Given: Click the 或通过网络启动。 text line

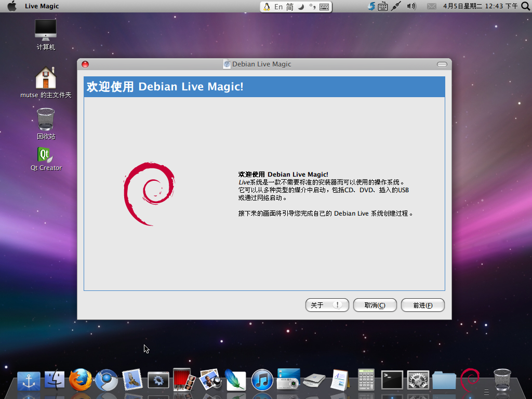Looking at the screenshot, I should (x=262, y=198).
